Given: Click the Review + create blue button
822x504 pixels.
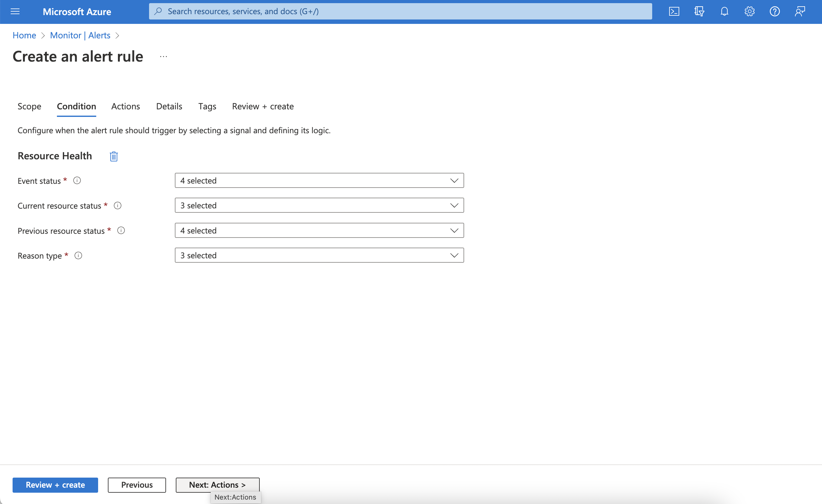Looking at the screenshot, I should click(55, 485).
